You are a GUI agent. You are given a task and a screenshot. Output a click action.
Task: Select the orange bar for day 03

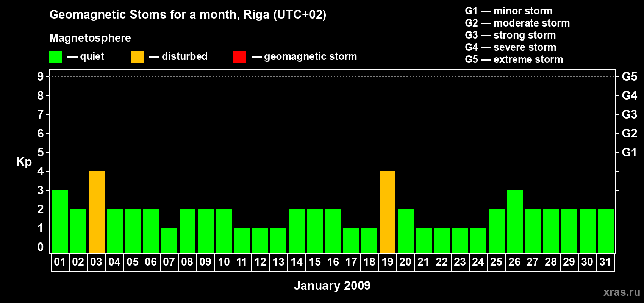click(97, 212)
